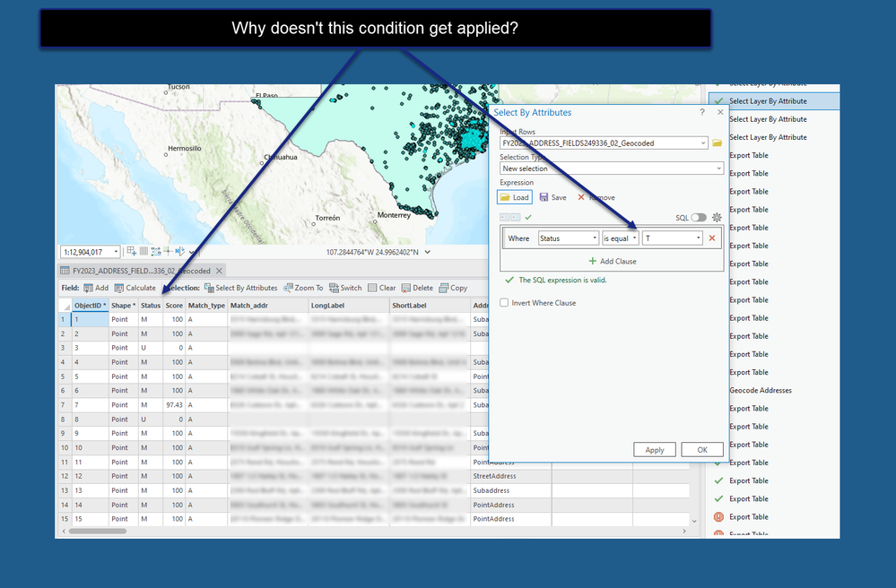Click Switch selection in table toolbar
Image resolution: width=896 pixels, height=588 pixels.
345,288
